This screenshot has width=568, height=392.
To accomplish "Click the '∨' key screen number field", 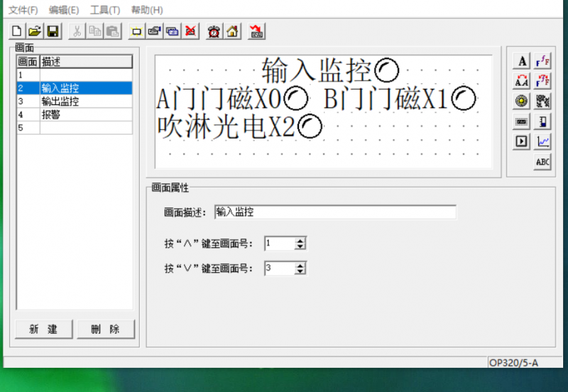I will [280, 268].
